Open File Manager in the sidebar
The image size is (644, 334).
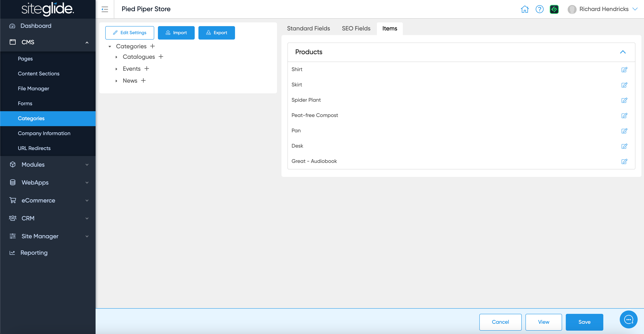tap(33, 88)
